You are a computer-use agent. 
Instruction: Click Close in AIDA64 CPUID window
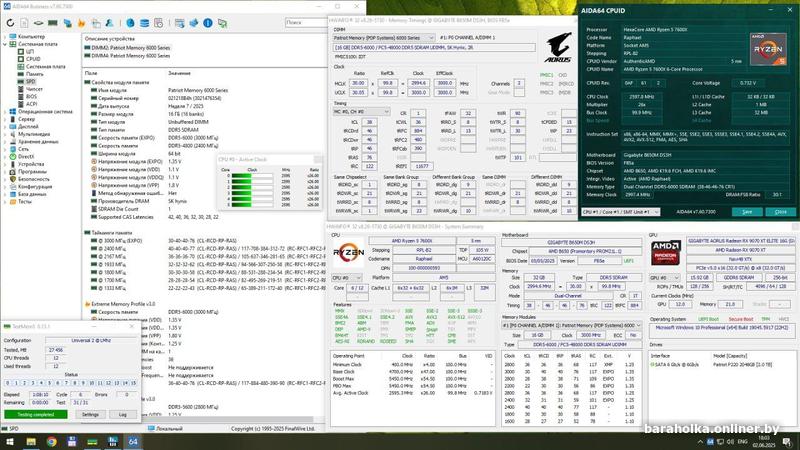781,212
